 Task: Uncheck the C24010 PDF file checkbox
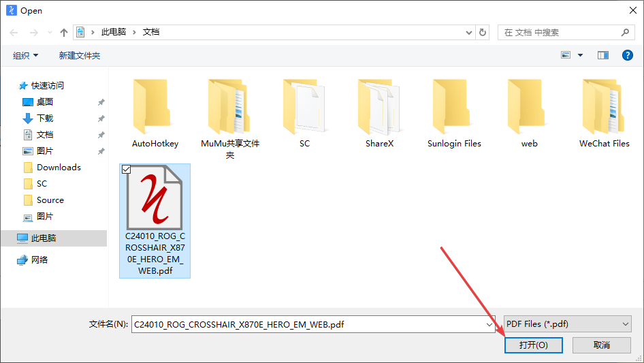coord(127,170)
